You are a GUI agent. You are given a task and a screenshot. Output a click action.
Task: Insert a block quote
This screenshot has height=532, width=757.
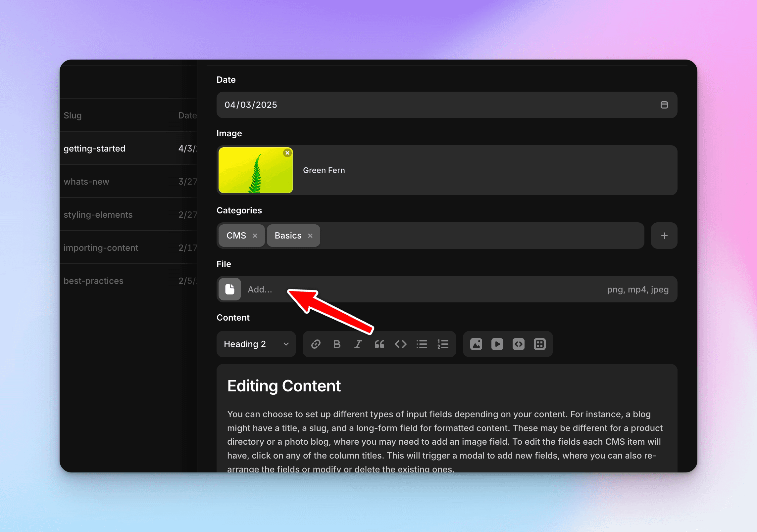[379, 344]
